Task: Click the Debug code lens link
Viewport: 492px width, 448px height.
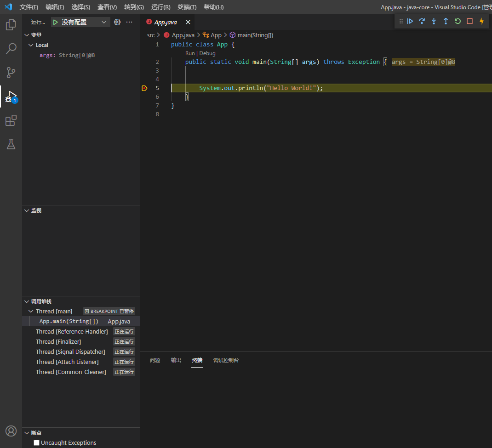Action: click(207, 53)
